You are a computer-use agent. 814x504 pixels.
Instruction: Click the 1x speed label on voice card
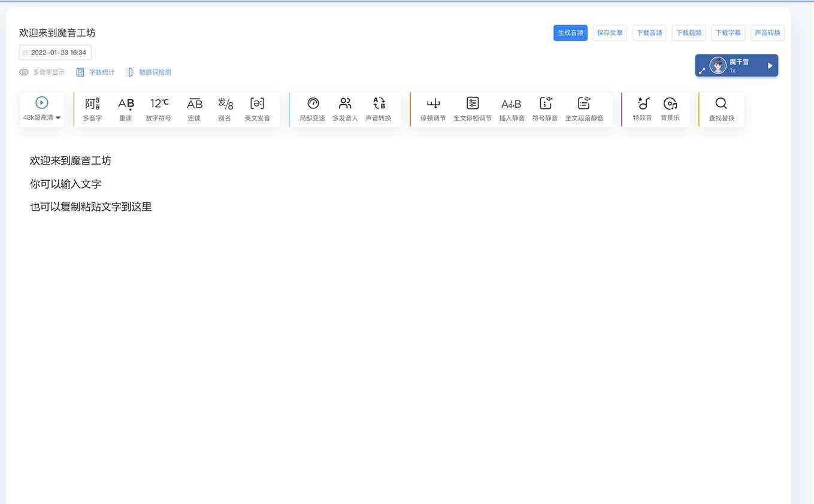pos(733,71)
